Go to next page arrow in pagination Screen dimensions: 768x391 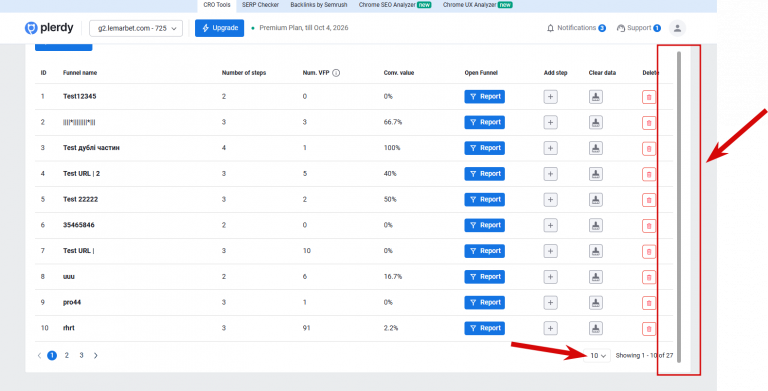(96, 356)
